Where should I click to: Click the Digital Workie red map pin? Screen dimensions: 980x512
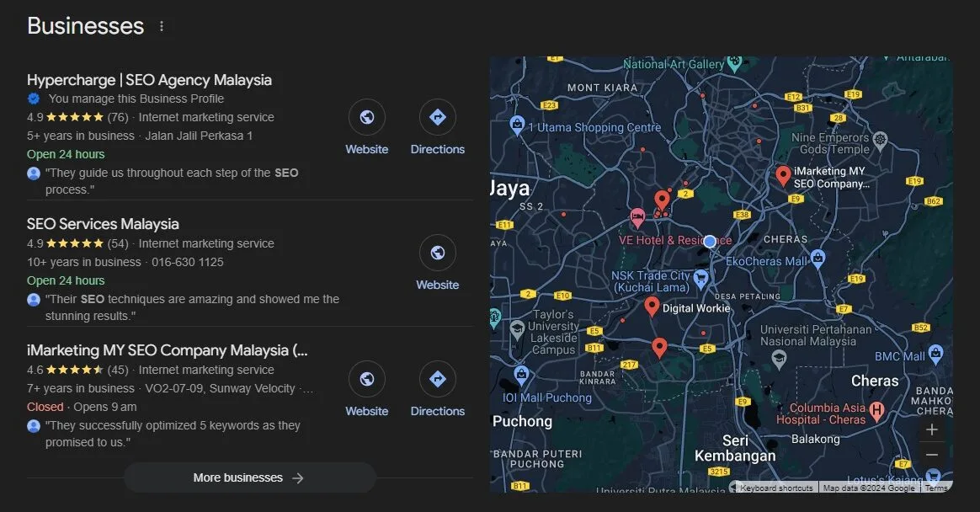pyautogui.click(x=652, y=307)
